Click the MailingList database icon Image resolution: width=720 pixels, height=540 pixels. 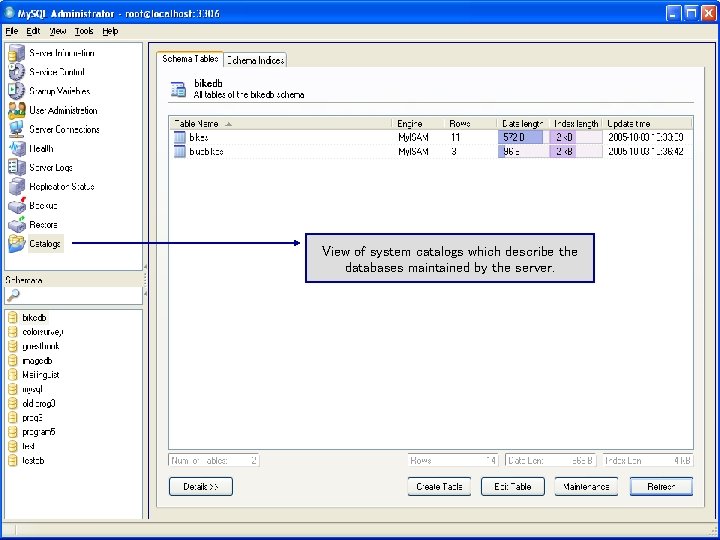pyautogui.click(x=13, y=375)
